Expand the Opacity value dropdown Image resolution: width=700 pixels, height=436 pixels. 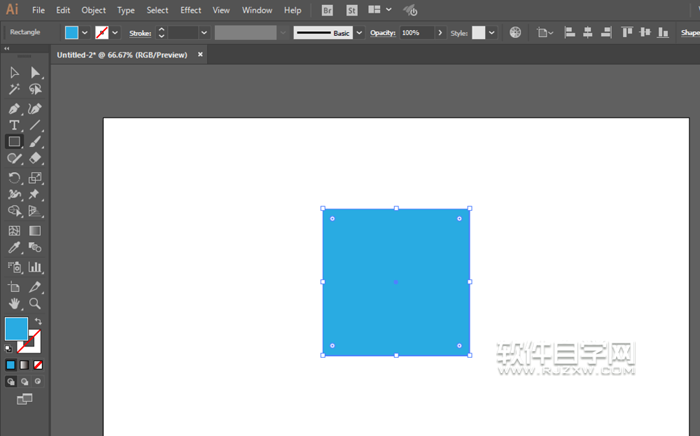pyautogui.click(x=439, y=32)
